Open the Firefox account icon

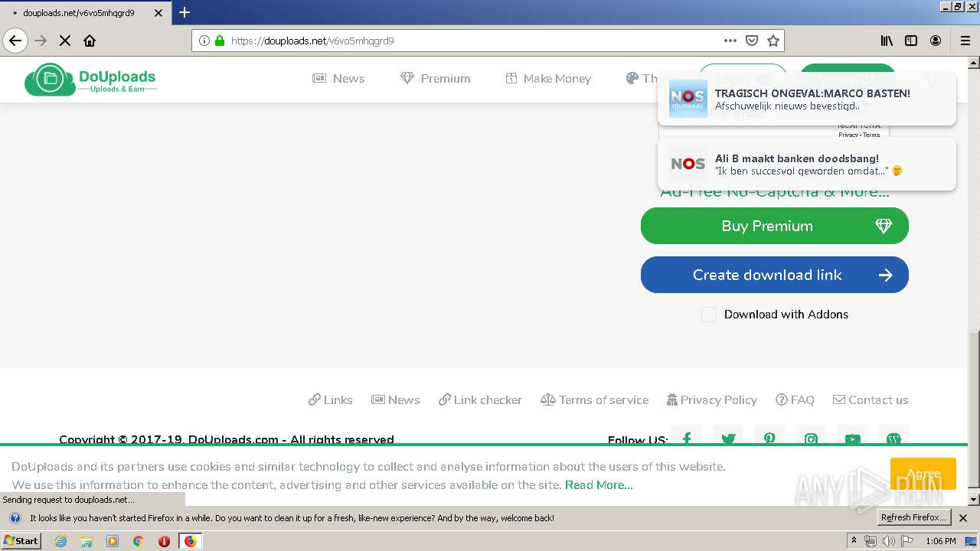tap(936, 41)
